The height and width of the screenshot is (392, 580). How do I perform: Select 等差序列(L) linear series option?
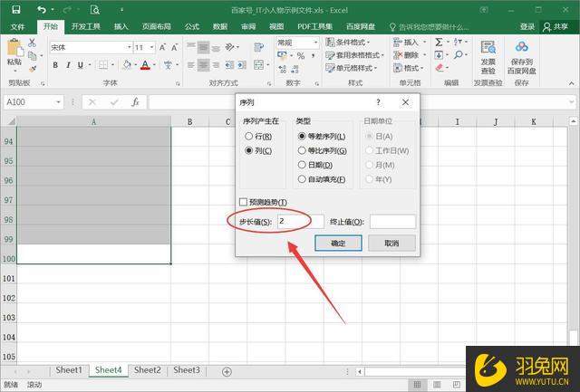tap(302, 137)
